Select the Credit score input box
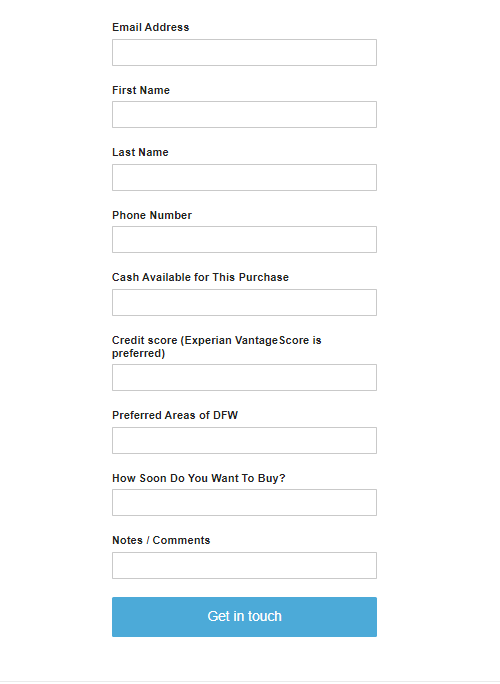Screen dimensions: 500x684 click(244, 377)
